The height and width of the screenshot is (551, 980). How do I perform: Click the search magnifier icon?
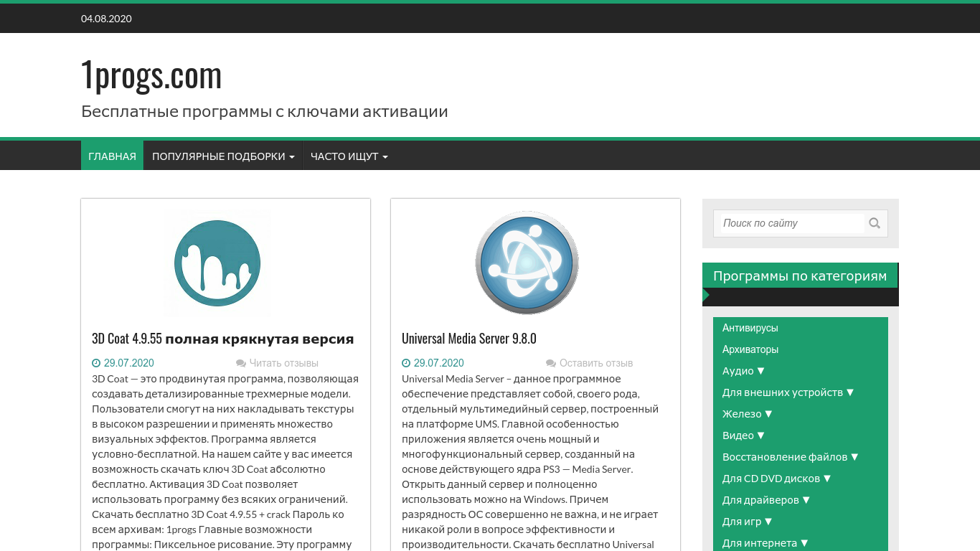pyautogui.click(x=875, y=223)
